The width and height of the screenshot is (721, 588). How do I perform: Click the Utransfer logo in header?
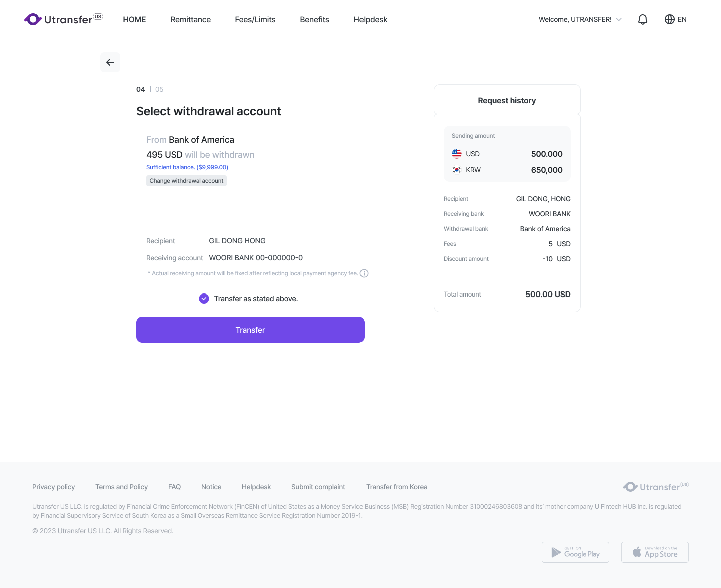coord(63,19)
